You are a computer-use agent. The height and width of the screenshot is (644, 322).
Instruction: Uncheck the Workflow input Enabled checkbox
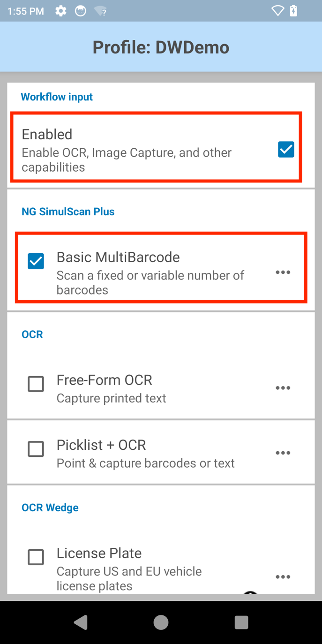(x=286, y=150)
